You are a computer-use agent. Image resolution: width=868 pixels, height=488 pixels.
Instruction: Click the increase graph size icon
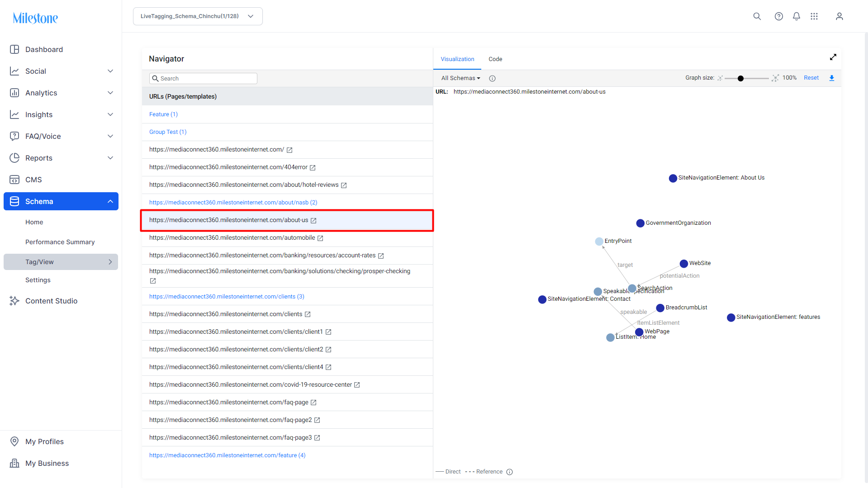tap(775, 78)
